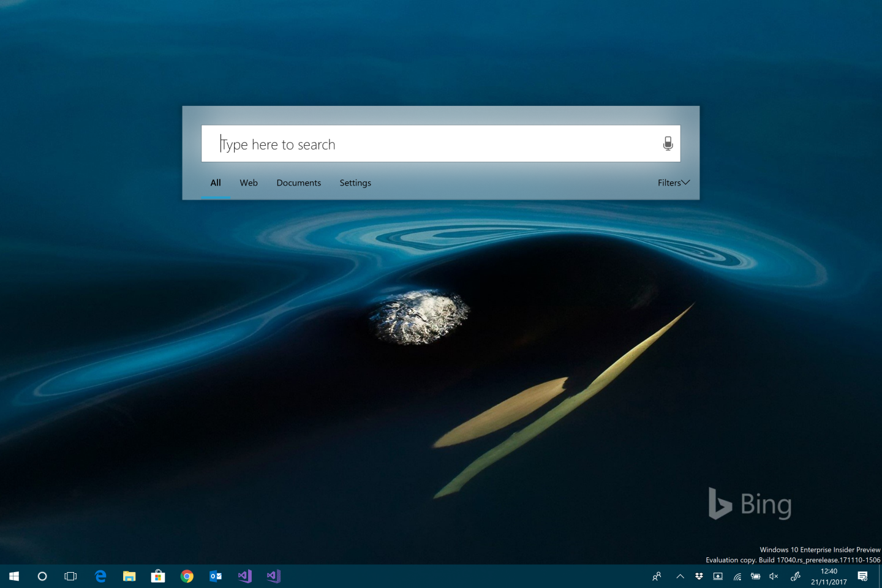Show hidden tray icons
Viewport: 882px width, 588px height.
680,576
